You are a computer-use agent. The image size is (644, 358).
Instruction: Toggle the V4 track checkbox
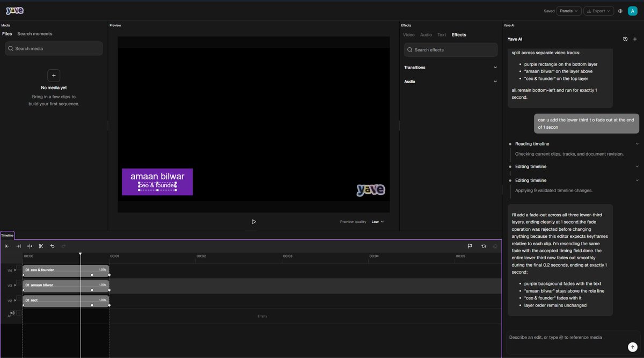click(x=19, y=268)
